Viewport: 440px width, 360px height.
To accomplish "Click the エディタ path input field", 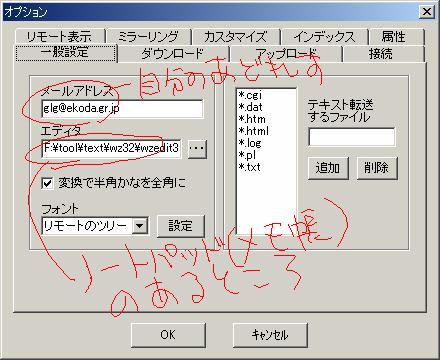I will click(111, 148).
